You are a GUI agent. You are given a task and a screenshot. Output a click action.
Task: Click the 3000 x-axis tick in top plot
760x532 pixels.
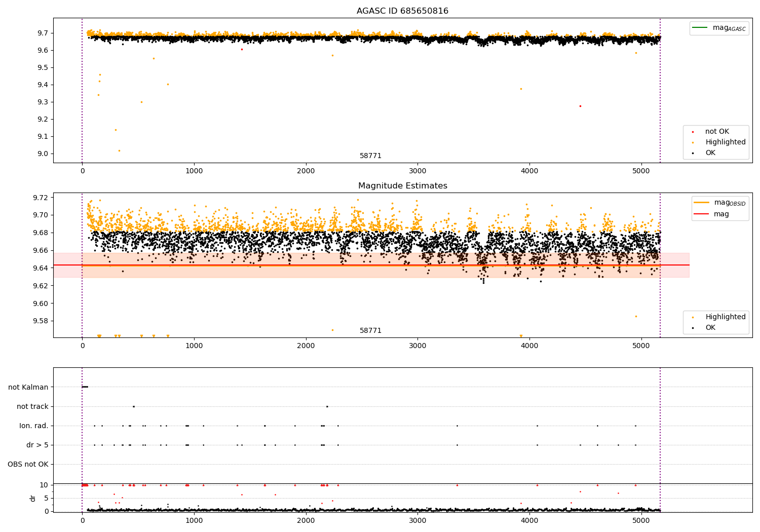[417, 171]
